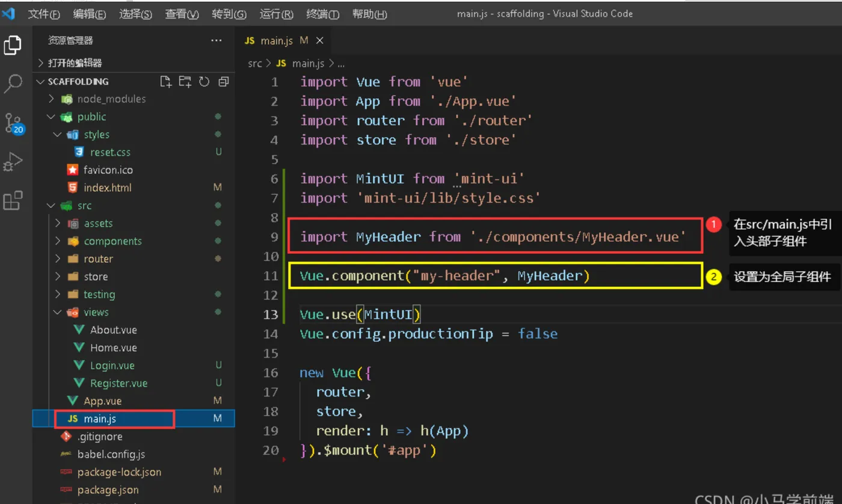Click the HTML5 icon of index.html
842x504 pixels.
(x=72, y=188)
